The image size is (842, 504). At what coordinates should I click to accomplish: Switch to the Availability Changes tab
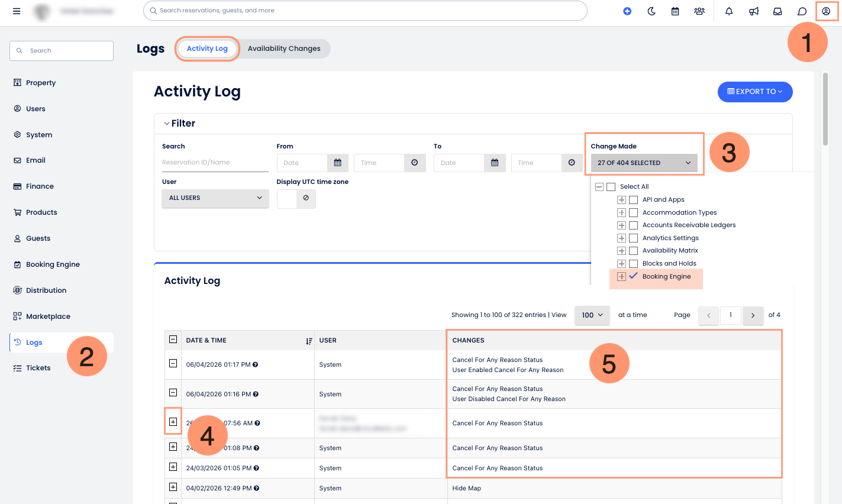point(284,49)
